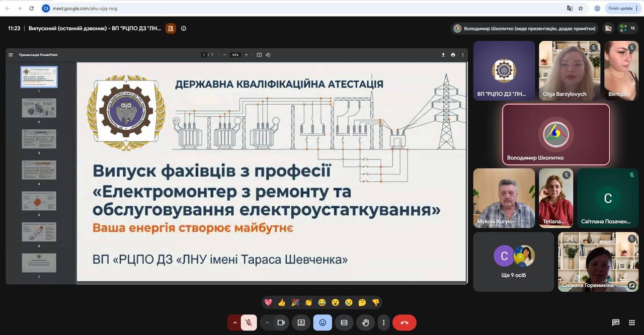Click Сніжана Горемикіна video tile
This screenshot has height=335, width=644.
coord(598,262)
